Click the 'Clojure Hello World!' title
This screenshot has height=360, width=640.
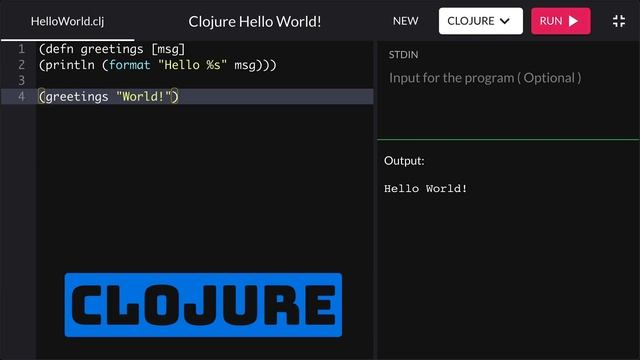[x=255, y=22]
